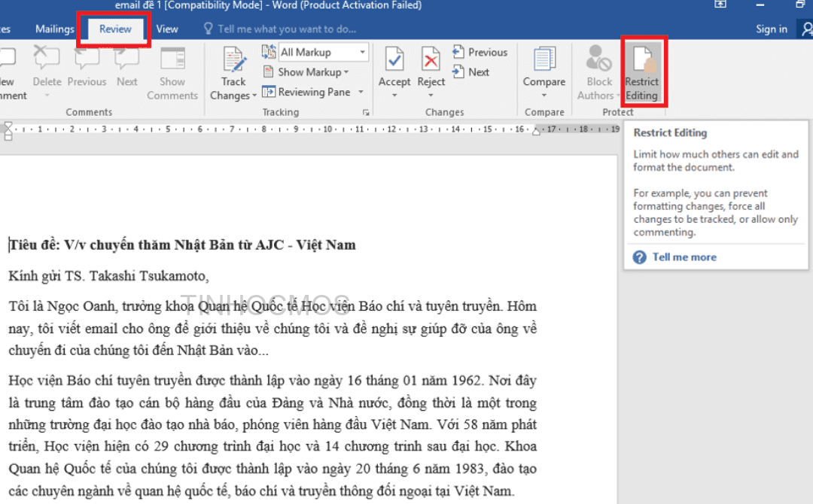The height and width of the screenshot is (504, 813).
Task: Click the Block Authors icon
Action: click(x=599, y=59)
